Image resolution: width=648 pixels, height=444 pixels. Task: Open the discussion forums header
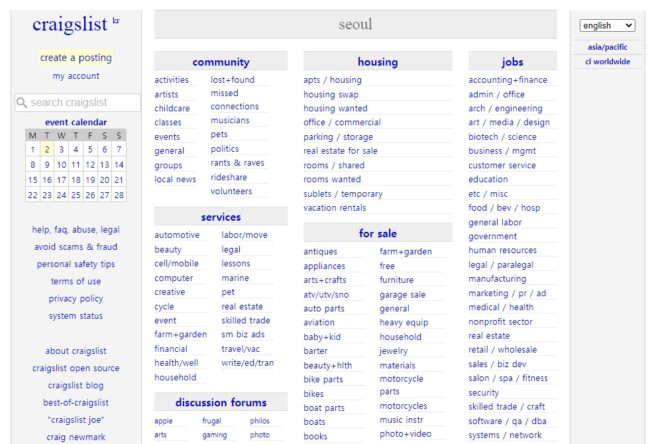coord(220,403)
